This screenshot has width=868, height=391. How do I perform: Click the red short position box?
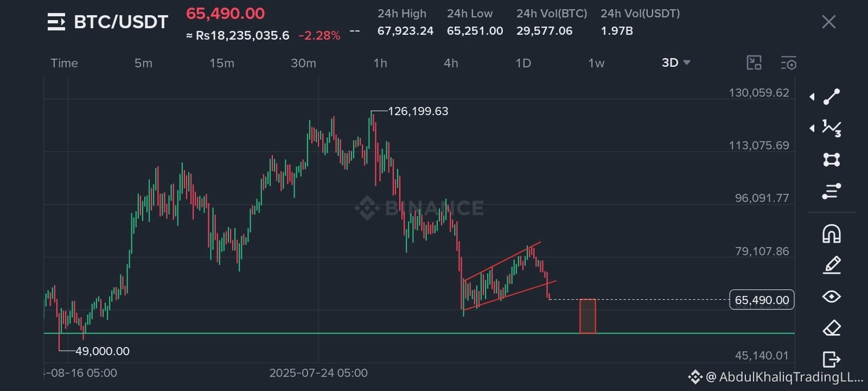(588, 316)
